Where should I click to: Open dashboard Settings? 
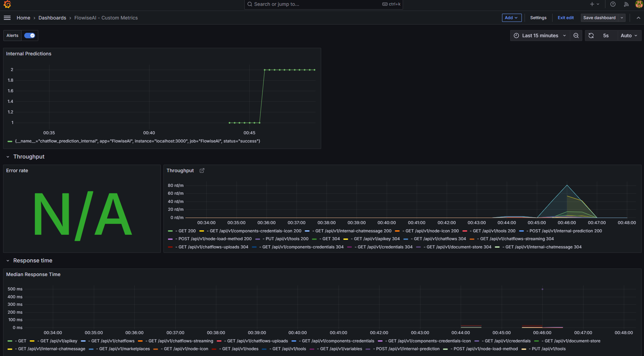coord(538,18)
